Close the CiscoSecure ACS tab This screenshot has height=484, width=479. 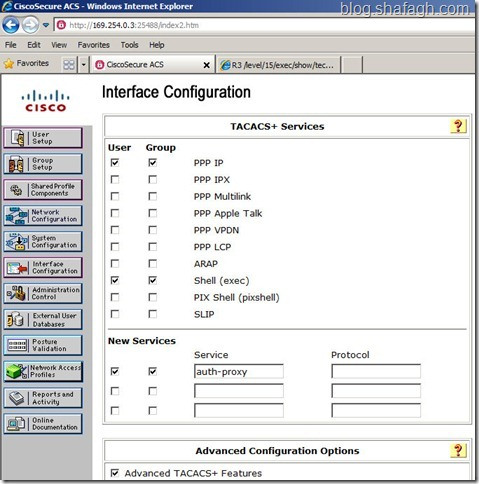coord(207,65)
